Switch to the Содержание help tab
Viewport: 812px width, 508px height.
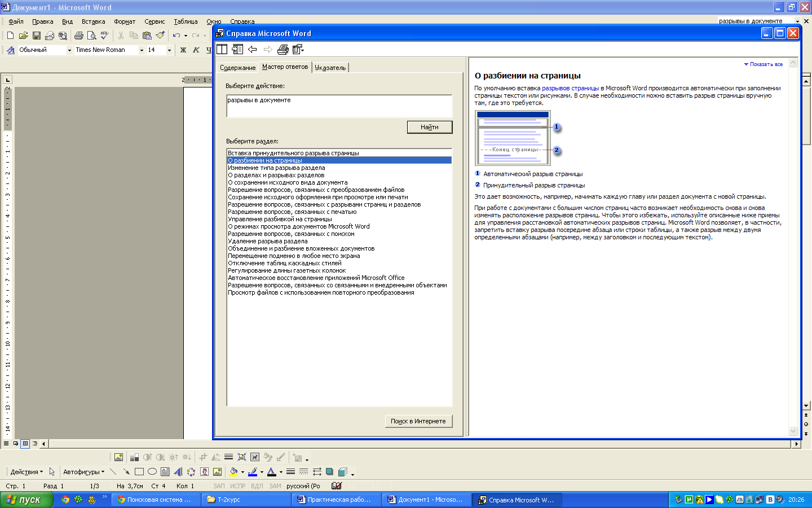pyautogui.click(x=237, y=68)
